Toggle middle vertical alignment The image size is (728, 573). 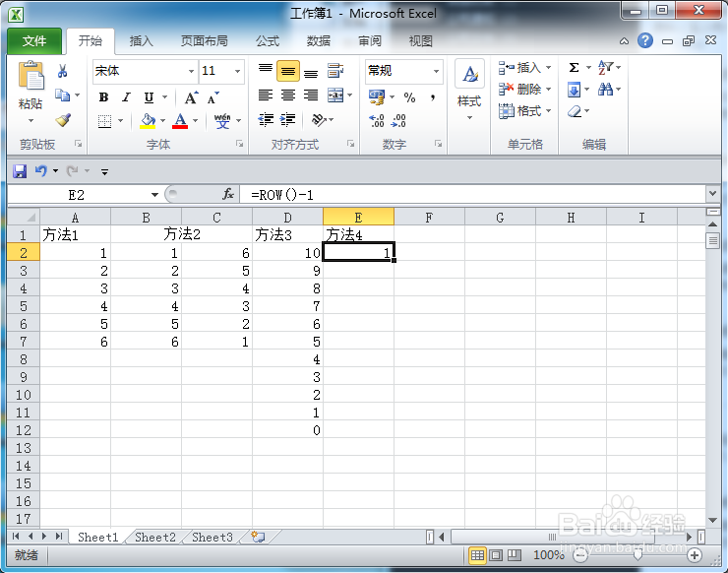click(288, 71)
